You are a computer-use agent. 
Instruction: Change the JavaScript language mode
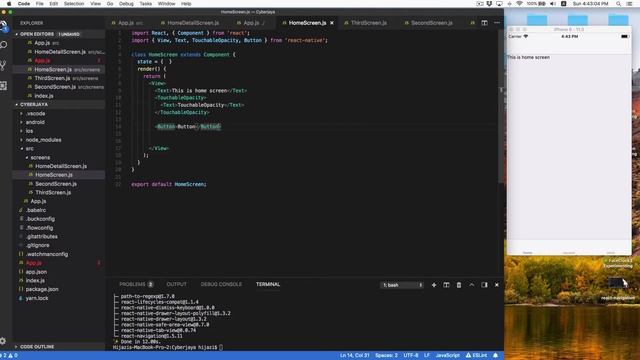(447, 356)
